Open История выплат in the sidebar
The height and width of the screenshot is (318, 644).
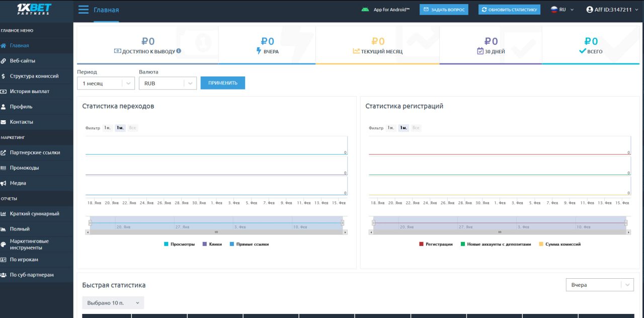[30, 92]
